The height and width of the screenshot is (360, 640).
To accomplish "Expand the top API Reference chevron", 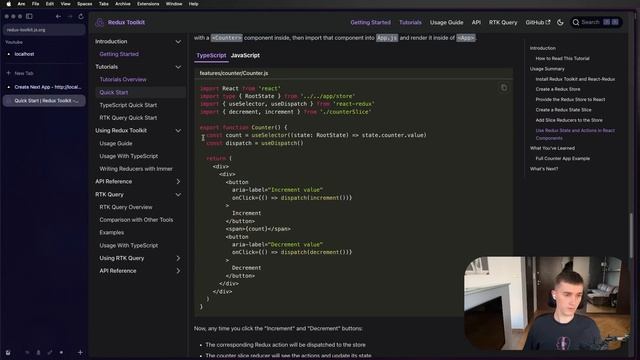I will pos(178,182).
